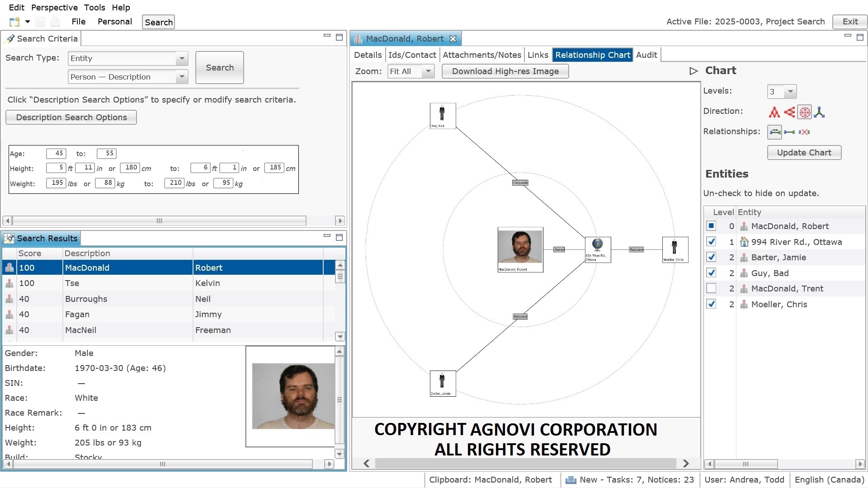Screen dimensions: 868x488
Task: Select the confirmed relationships icon with notes
Action: click(774, 132)
